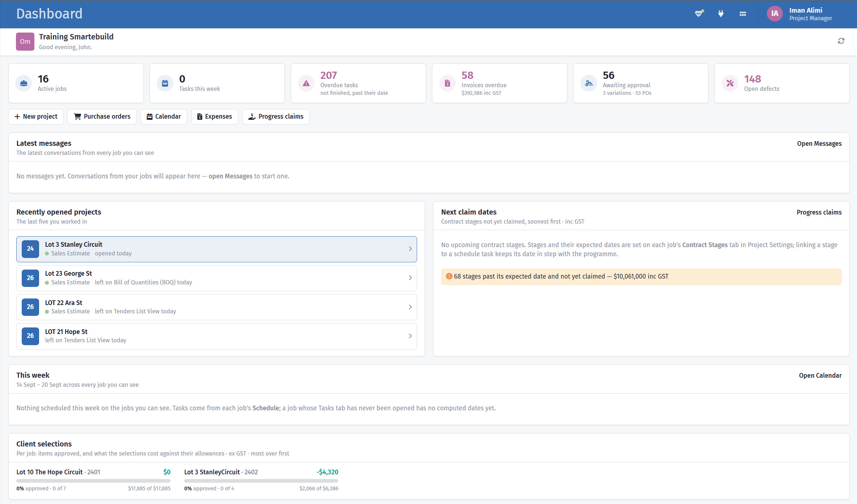Click '$2,066 of $6,386' allowance text
The height and width of the screenshot is (504, 857).
319,488
